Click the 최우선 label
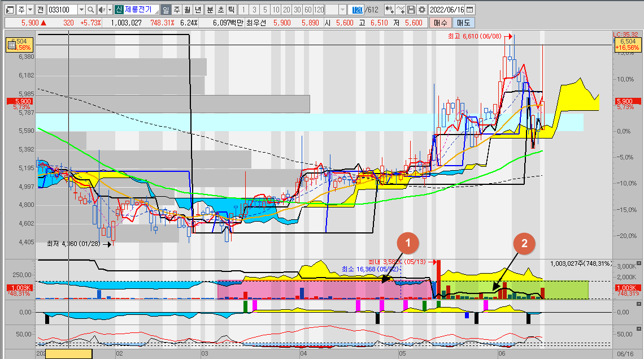This screenshot has width=644, height=359. click(256, 23)
